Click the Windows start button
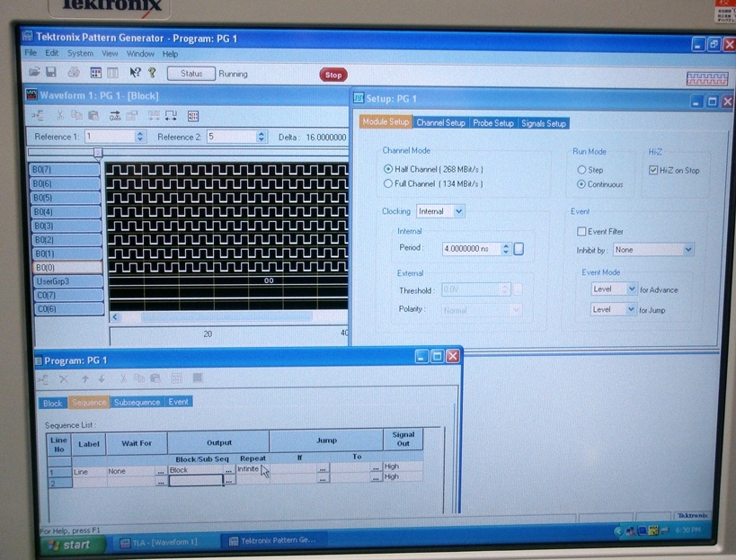 (x=72, y=545)
